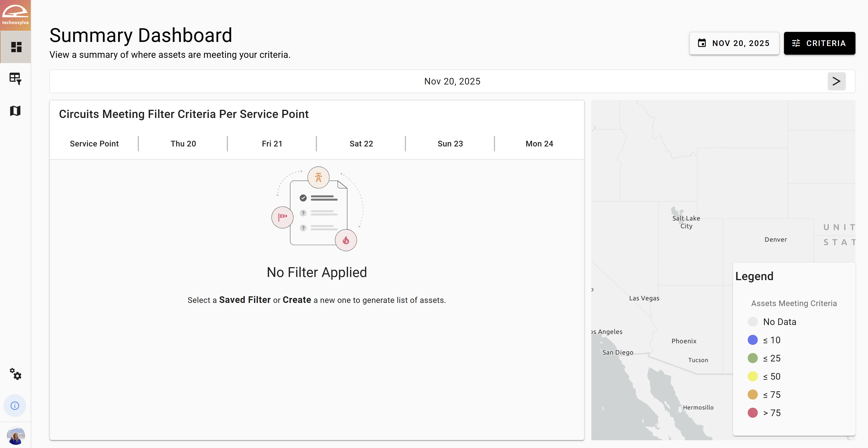Click the sliders icon on Criteria button
The image size is (868, 448).
coord(796,43)
